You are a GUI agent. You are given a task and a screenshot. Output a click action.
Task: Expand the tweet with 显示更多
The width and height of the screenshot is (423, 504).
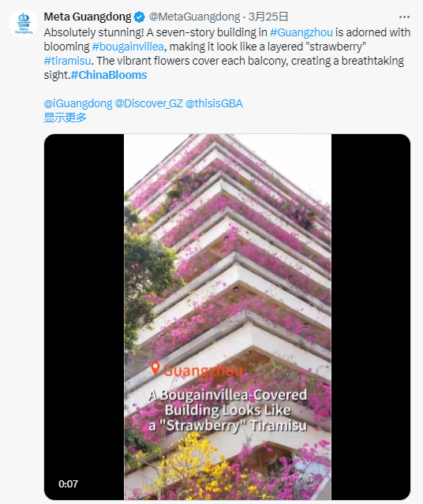65,118
